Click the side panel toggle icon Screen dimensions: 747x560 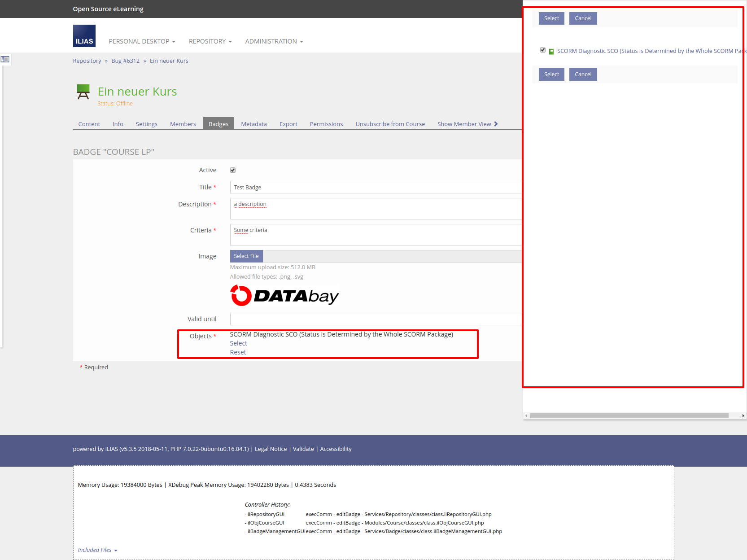[x=5, y=59]
